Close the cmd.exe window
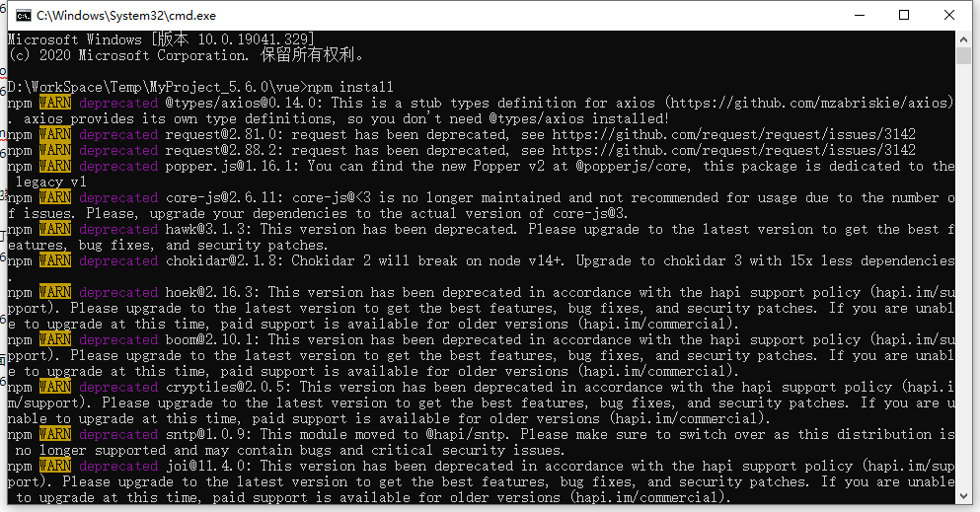The image size is (980, 512). pos(948,15)
